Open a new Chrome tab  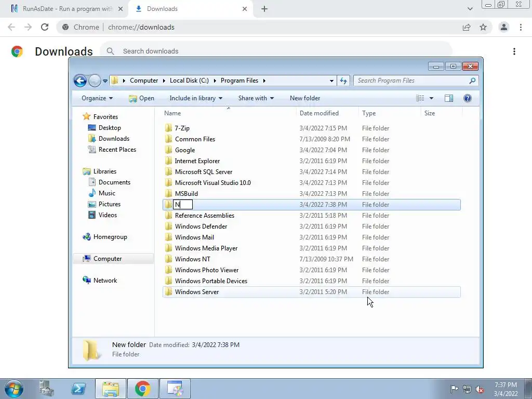tap(264, 9)
